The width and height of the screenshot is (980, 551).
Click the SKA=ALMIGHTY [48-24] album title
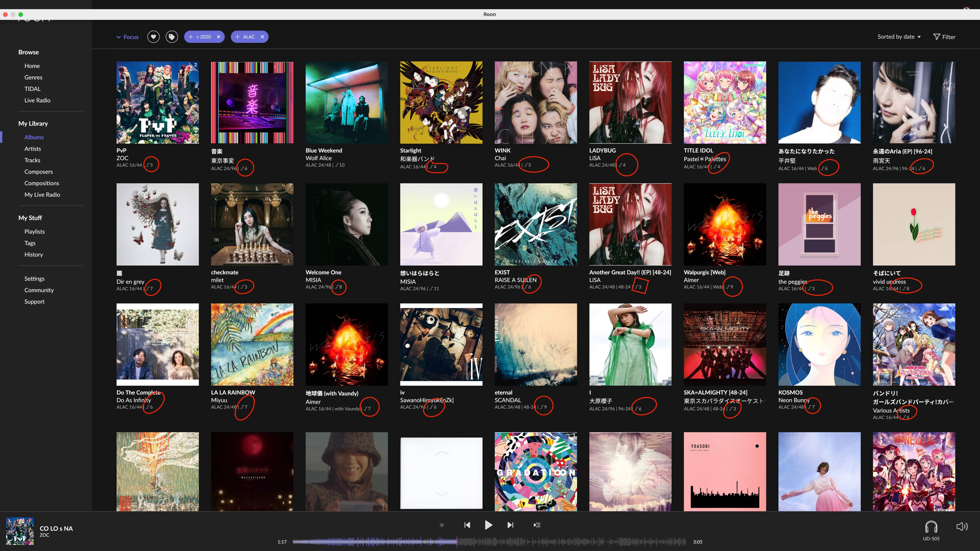pyautogui.click(x=716, y=392)
